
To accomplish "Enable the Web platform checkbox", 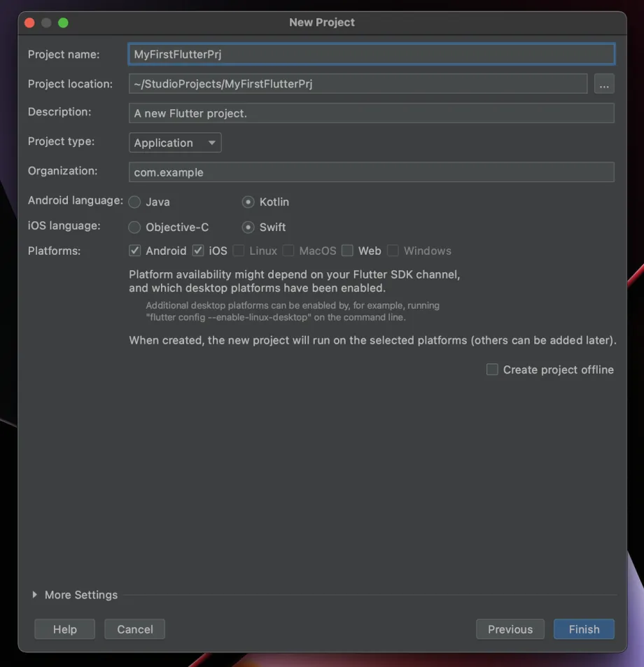I will (347, 251).
